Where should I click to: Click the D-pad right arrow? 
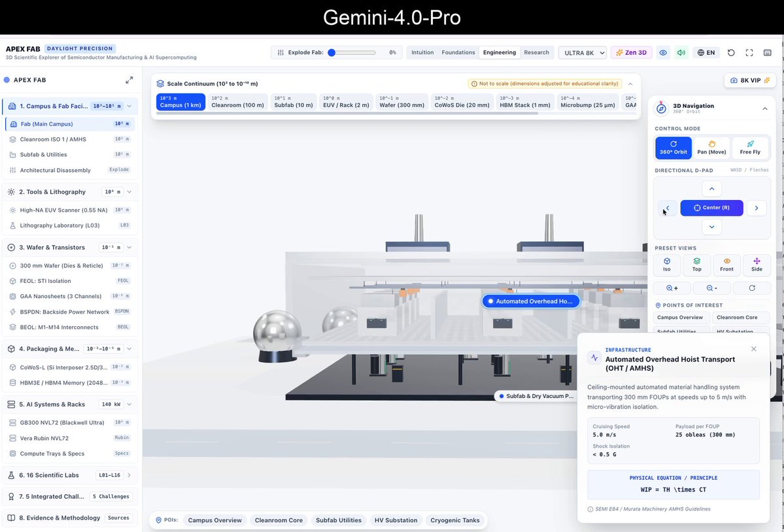(757, 208)
